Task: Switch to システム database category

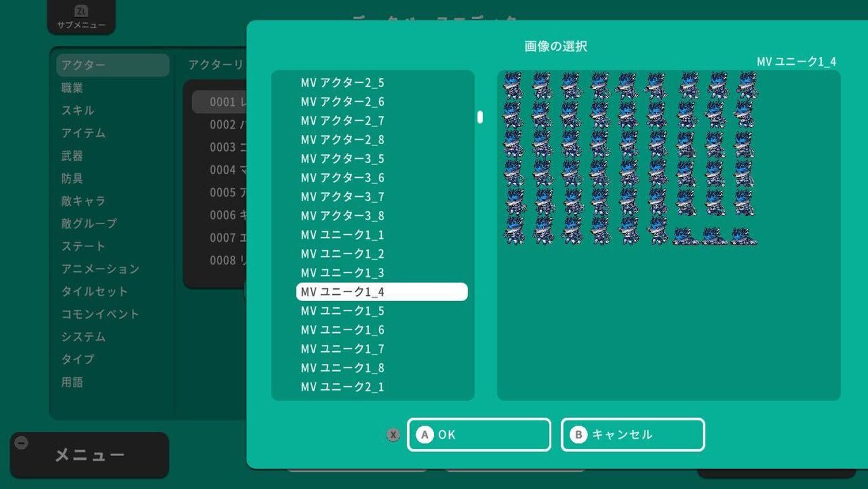Action: [x=113, y=337]
